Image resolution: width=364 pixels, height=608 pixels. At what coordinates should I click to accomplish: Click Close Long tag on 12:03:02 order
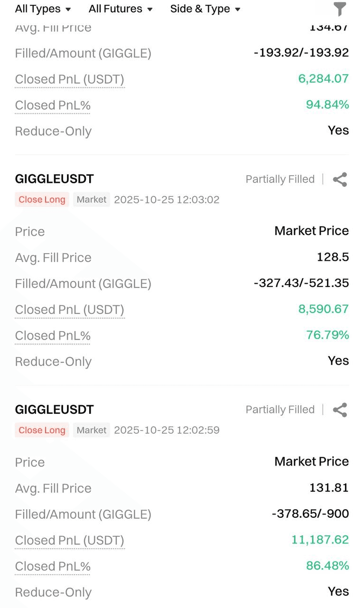[x=42, y=199]
